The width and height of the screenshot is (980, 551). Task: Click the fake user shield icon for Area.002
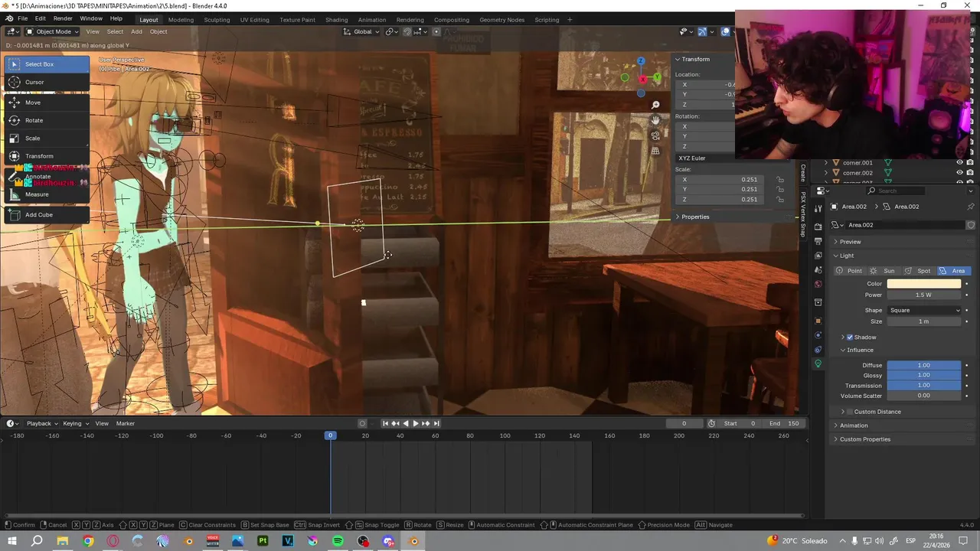point(971,225)
